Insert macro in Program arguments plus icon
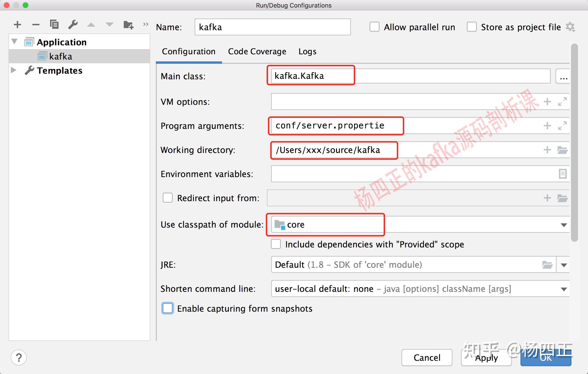 pos(547,126)
